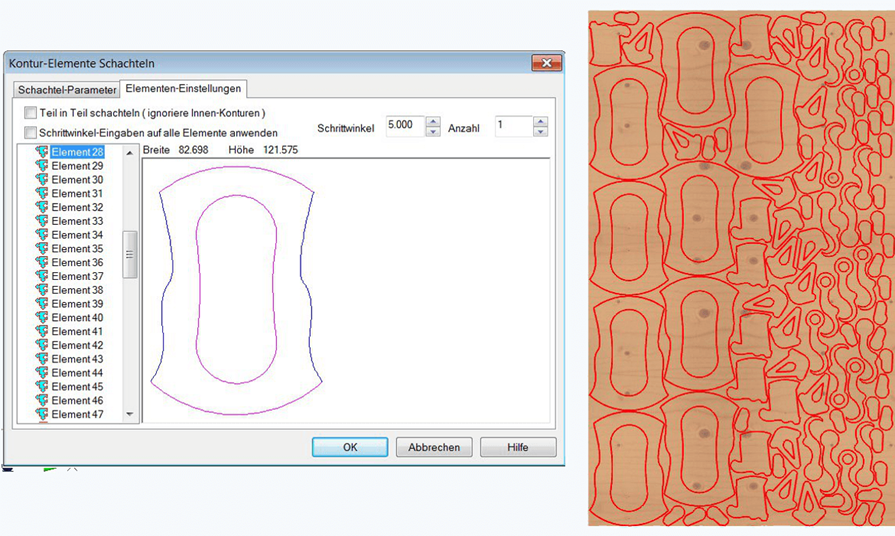Click the icon beside Element 41

[x=42, y=332]
